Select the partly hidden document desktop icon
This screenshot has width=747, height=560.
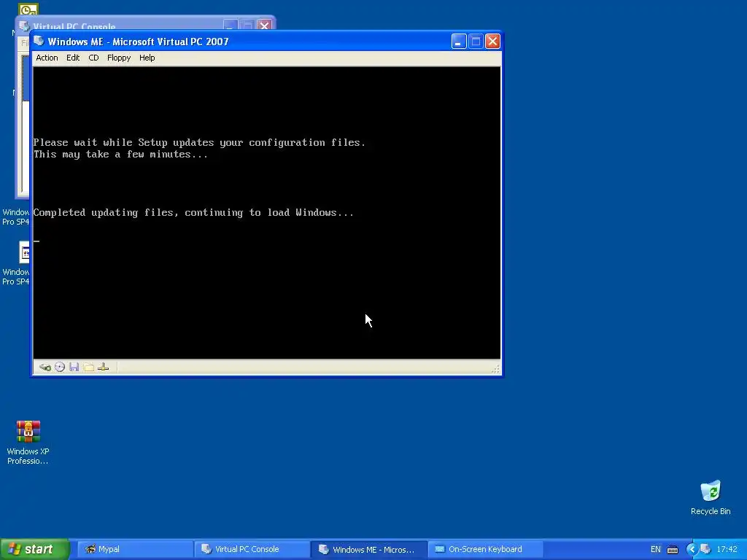coord(24,252)
